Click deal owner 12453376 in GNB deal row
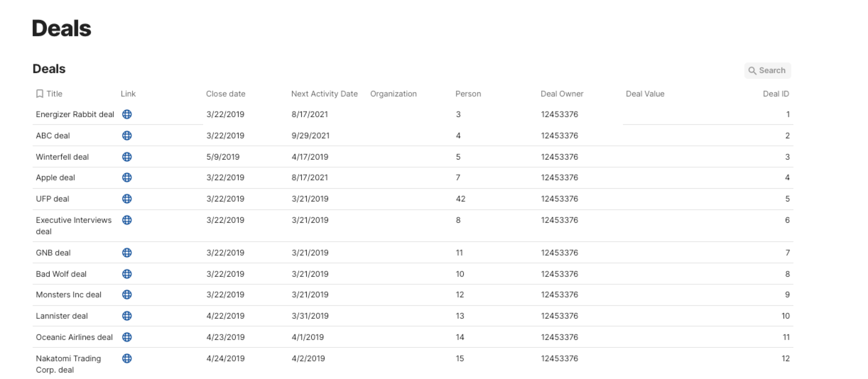 coord(559,253)
